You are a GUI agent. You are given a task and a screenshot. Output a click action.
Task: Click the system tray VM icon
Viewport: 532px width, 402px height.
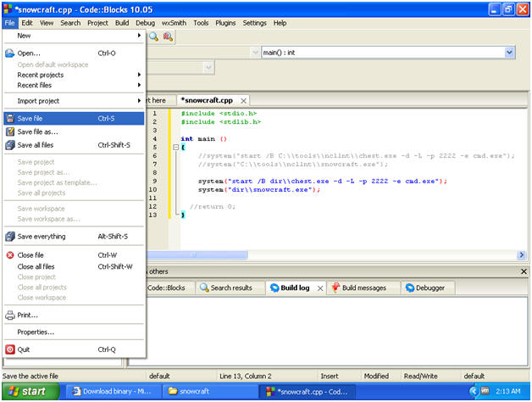485,391
